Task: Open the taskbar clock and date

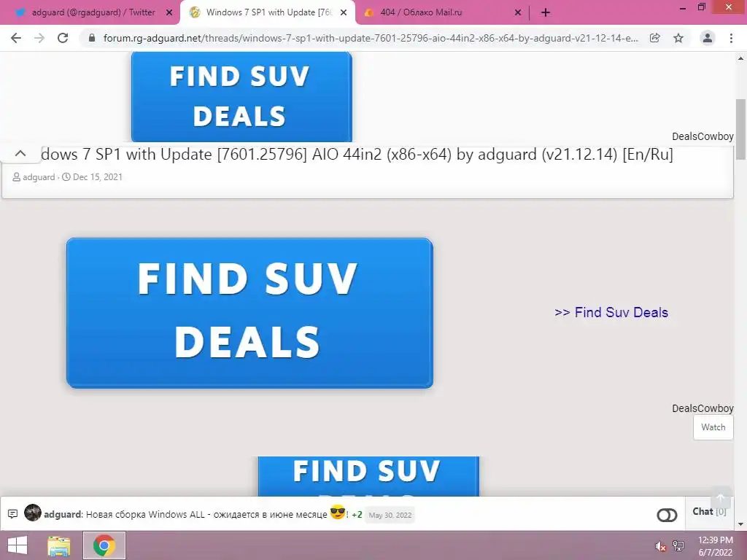Action: [715, 546]
